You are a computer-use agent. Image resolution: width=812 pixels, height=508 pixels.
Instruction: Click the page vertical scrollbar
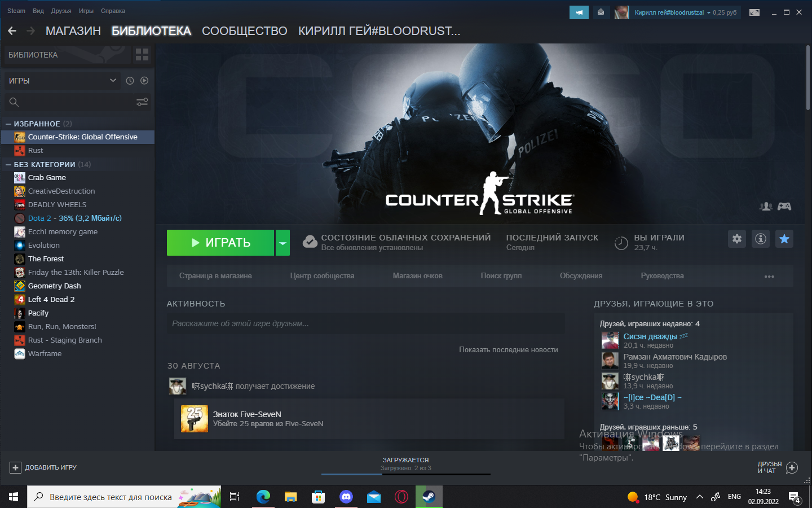(x=807, y=77)
